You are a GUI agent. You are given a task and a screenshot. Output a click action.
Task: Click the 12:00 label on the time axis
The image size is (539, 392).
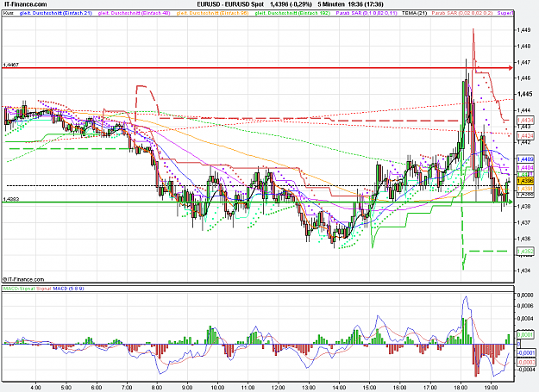point(278,388)
